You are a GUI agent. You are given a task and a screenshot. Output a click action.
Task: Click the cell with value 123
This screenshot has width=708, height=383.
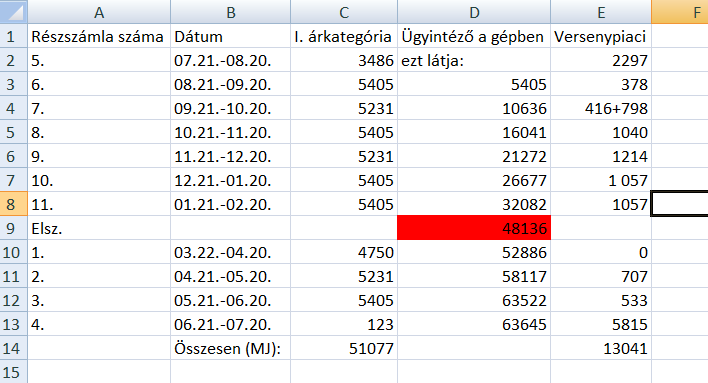(x=344, y=323)
